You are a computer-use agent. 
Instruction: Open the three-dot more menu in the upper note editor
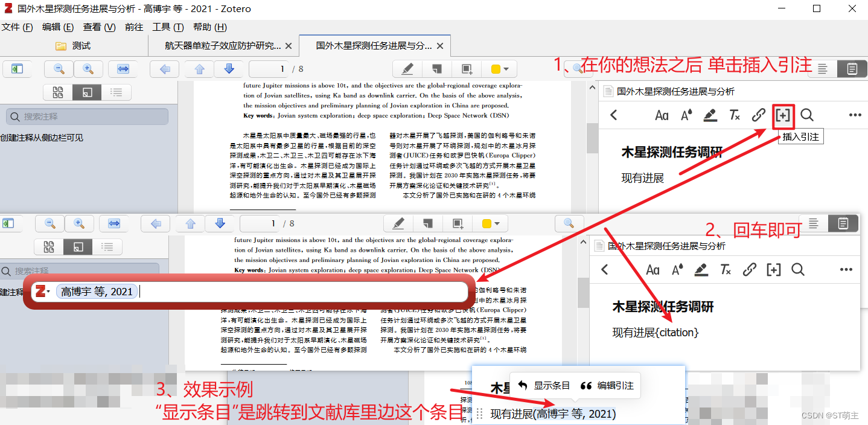pyautogui.click(x=855, y=115)
